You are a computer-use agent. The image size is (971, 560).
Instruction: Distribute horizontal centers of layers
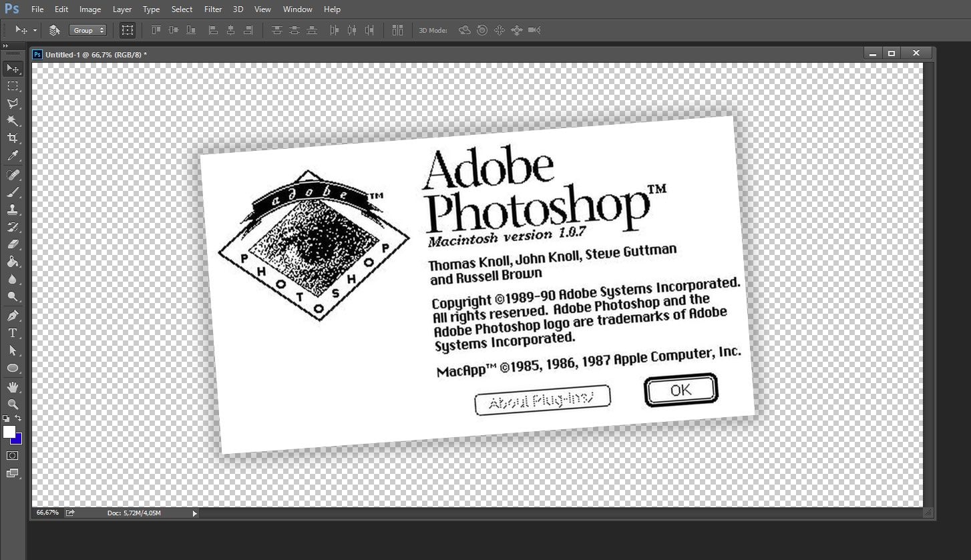click(352, 30)
